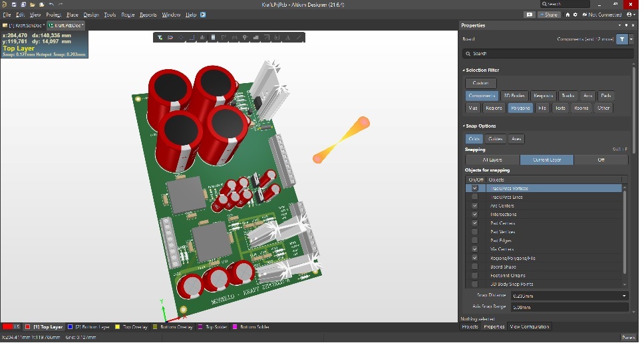Choose the place line tool in Active Bar
The height and width of the screenshot is (343, 644).
(x=299, y=38)
